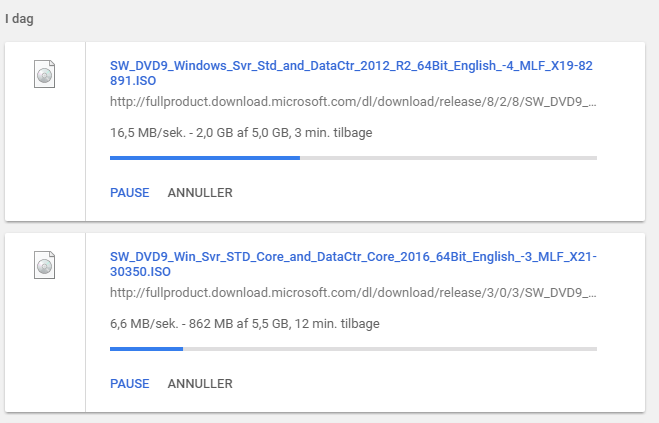The height and width of the screenshot is (423, 659).
Task: Click the gray unfilled part of 2016 progress bar
Action: click(390, 349)
